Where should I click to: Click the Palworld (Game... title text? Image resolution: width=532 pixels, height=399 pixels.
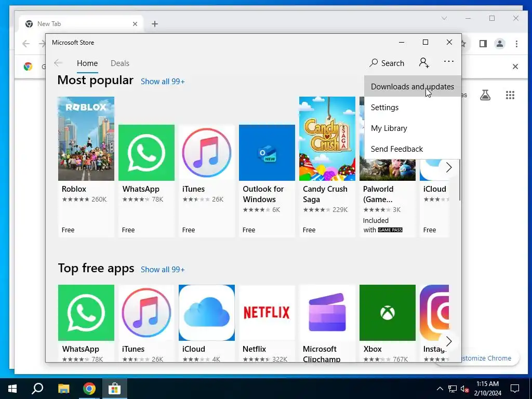coord(378,194)
